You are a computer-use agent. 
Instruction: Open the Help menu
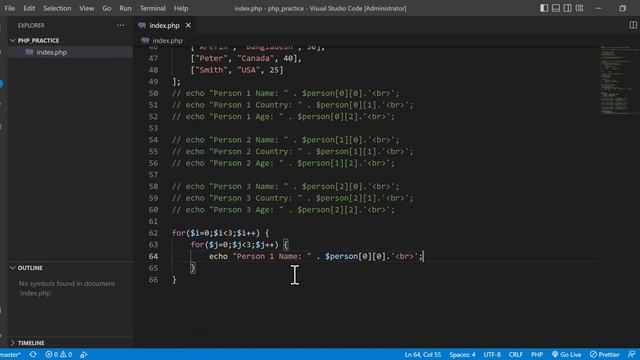pyautogui.click(x=181, y=8)
